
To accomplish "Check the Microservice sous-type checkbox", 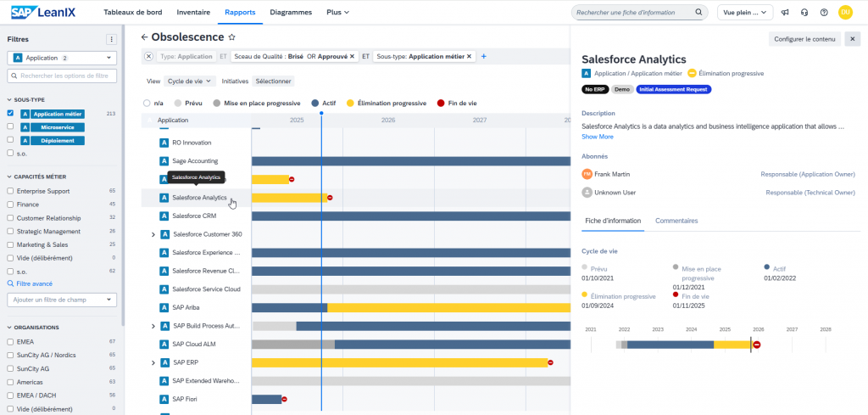I will coord(10,126).
